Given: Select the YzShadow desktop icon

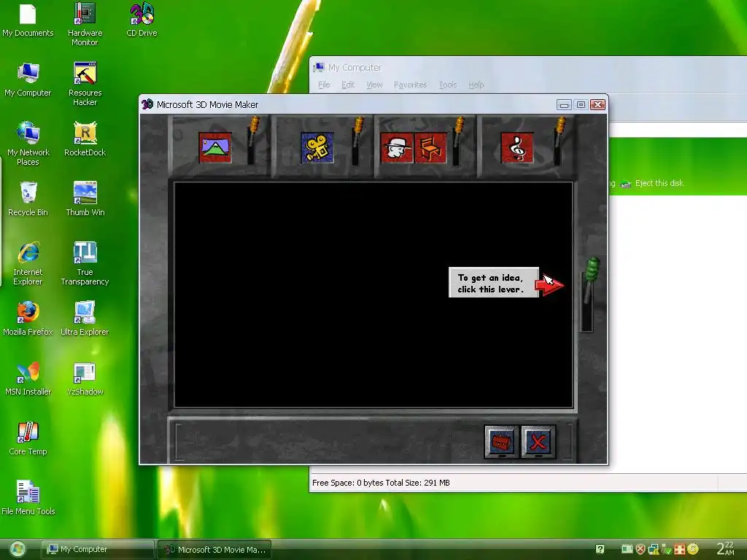Looking at the screenshot, I should coord(85,379).
